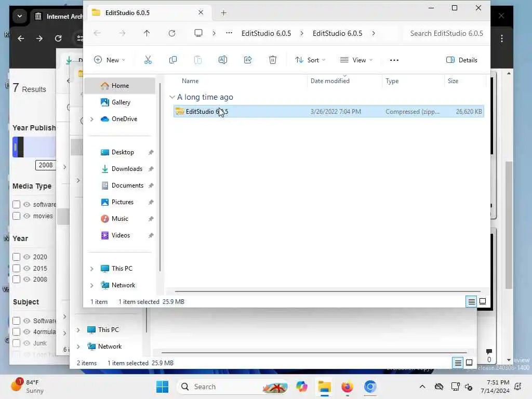Open File Explorer from the taskbar
532x399 pixels.
click(324, 387)
